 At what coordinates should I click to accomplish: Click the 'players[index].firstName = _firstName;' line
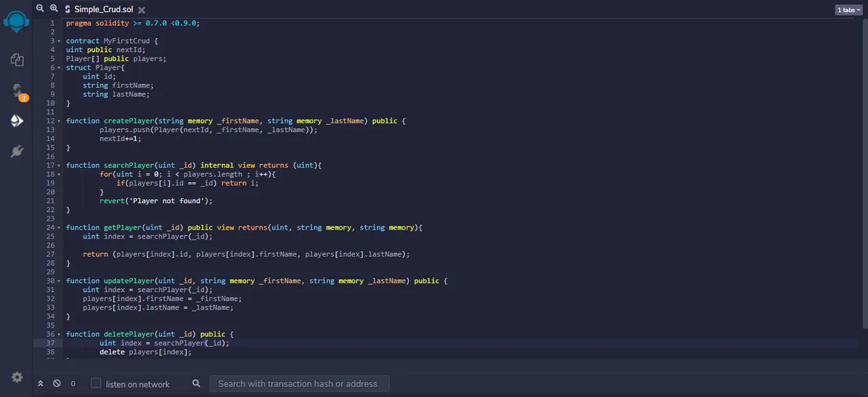162,298
